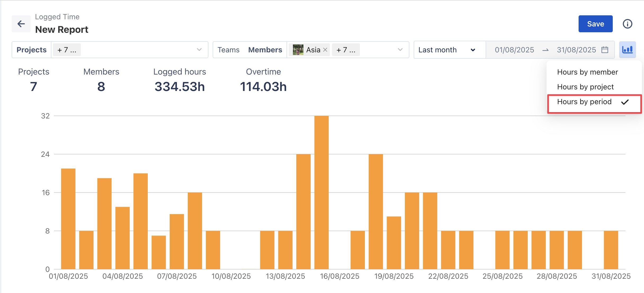This screenshot has height=293, width=644.
Task: Click the start date 01/08/2025 field
Action: 514,50
